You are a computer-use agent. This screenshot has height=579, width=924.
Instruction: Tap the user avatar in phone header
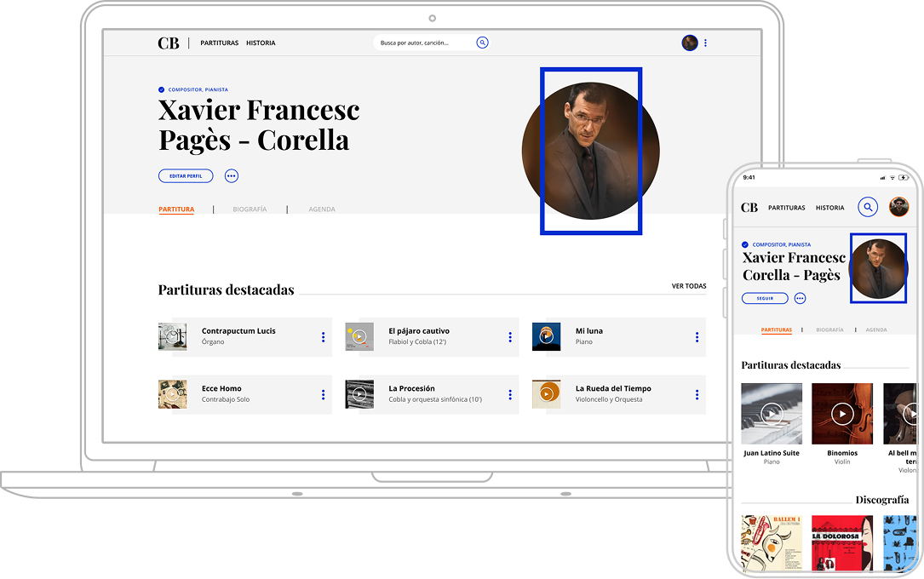tap(898, 207)
